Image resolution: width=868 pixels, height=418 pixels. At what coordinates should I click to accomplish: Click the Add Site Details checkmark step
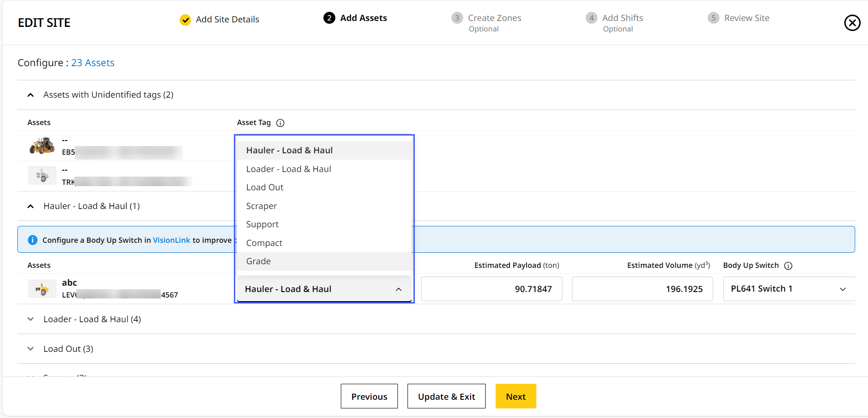tap(185, 20)
